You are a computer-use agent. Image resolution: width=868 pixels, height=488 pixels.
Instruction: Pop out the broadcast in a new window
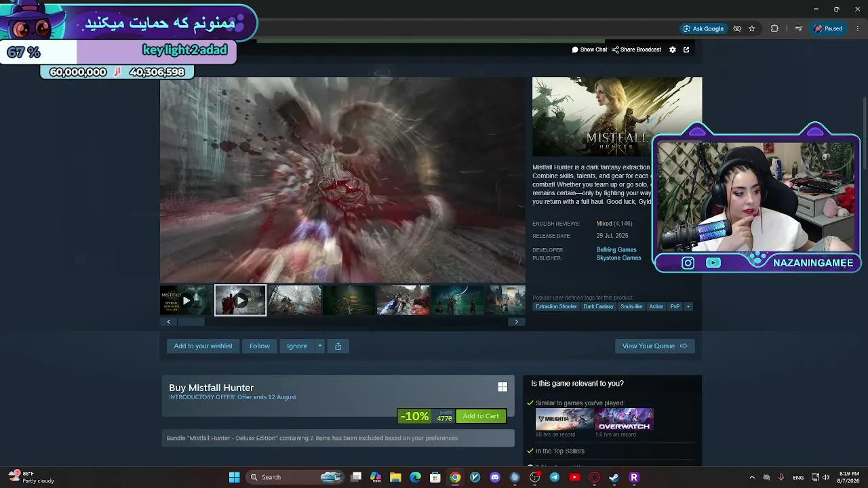click(686, 49)
